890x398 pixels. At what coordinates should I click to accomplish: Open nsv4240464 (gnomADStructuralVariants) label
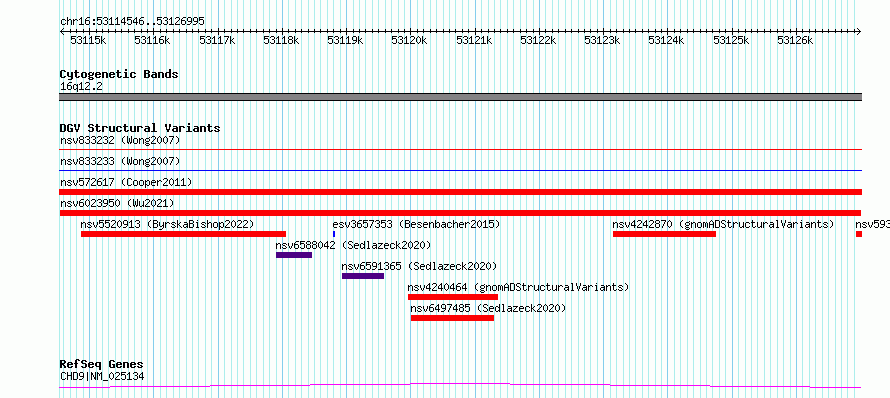point(518,287)
